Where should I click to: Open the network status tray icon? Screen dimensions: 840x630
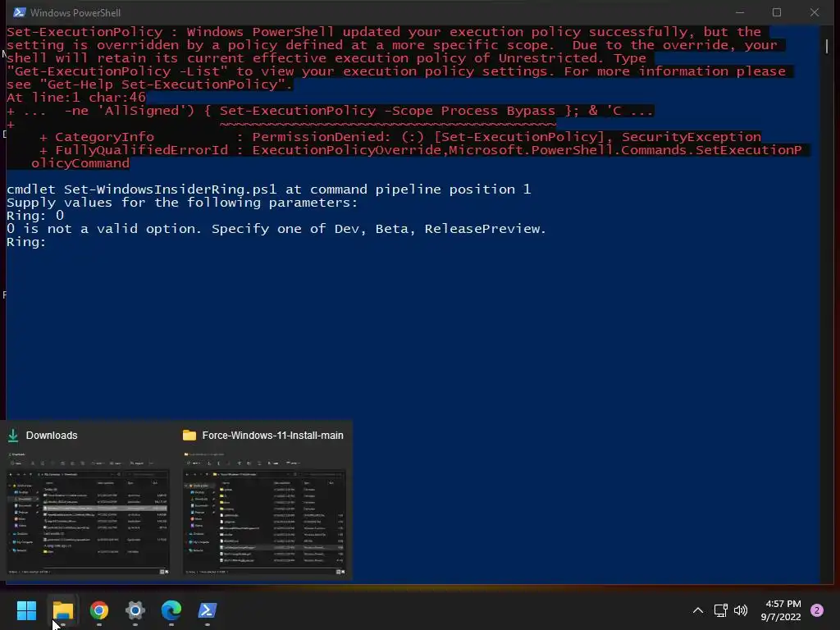tap(720, 610)
